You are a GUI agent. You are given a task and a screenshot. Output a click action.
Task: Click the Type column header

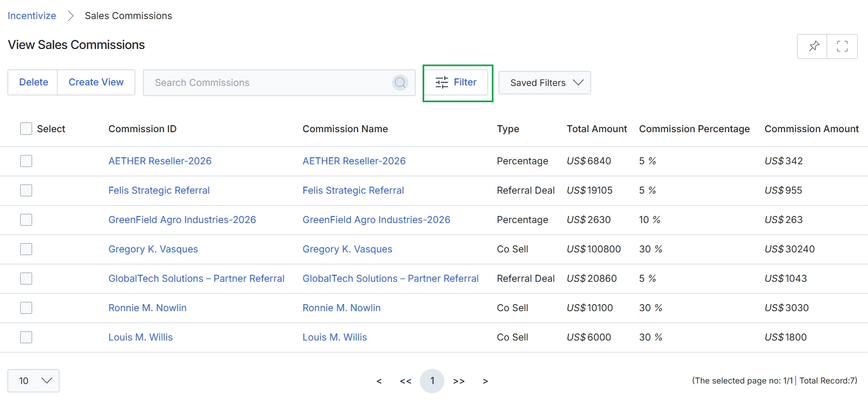[508, 129]
